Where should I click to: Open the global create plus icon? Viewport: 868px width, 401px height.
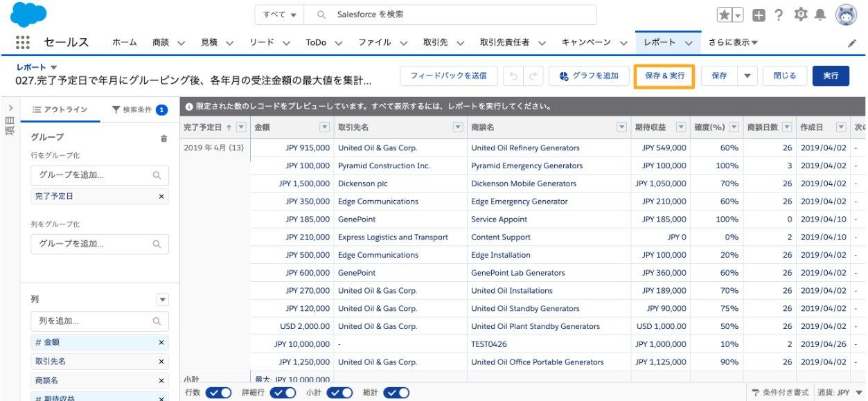click(x=759, y=15)
